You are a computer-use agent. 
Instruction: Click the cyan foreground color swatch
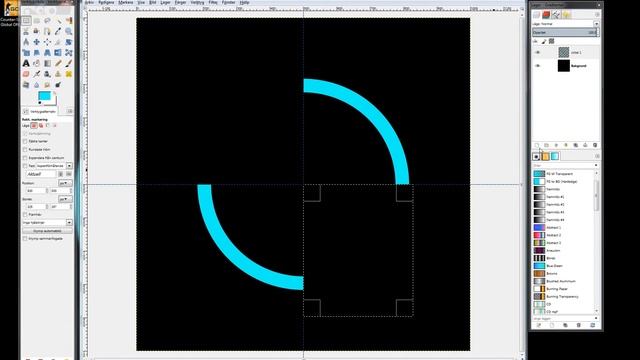[44, 96]
